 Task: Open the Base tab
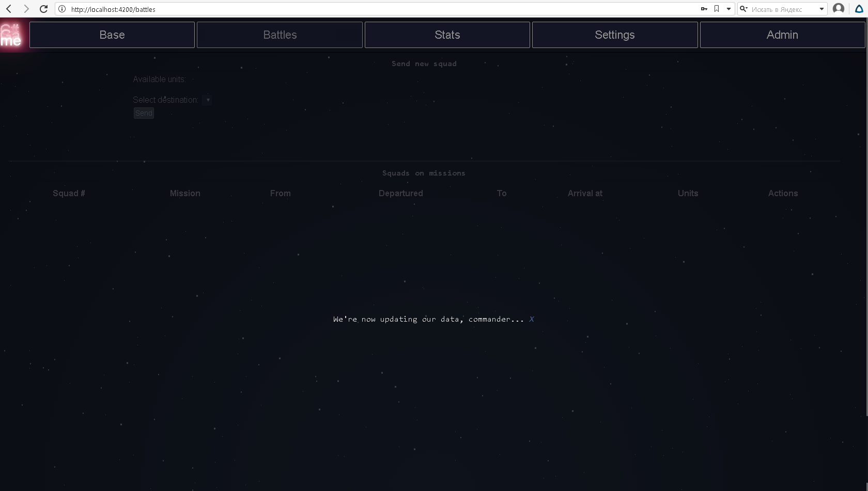[x=112, y=35]
